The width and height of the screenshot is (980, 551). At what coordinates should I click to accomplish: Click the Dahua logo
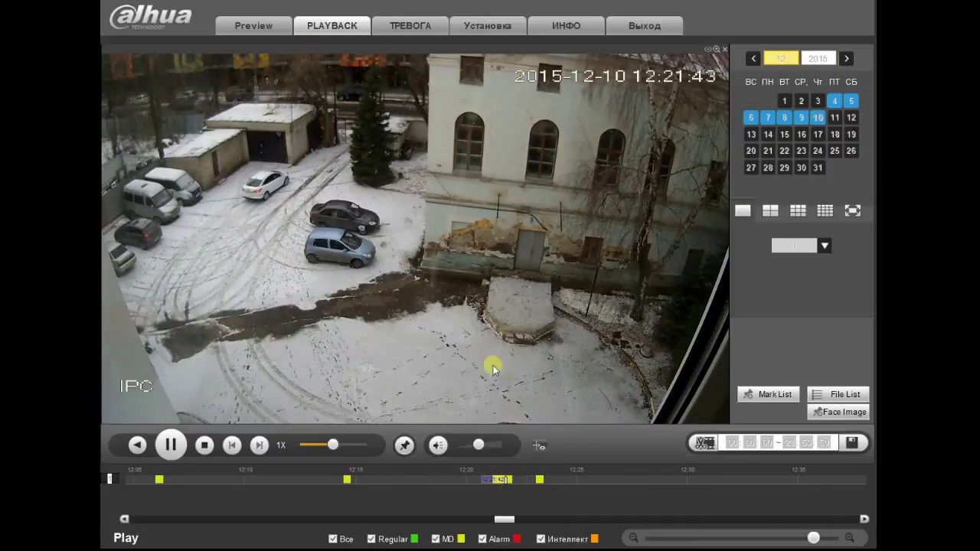click(x=151, y=16)
